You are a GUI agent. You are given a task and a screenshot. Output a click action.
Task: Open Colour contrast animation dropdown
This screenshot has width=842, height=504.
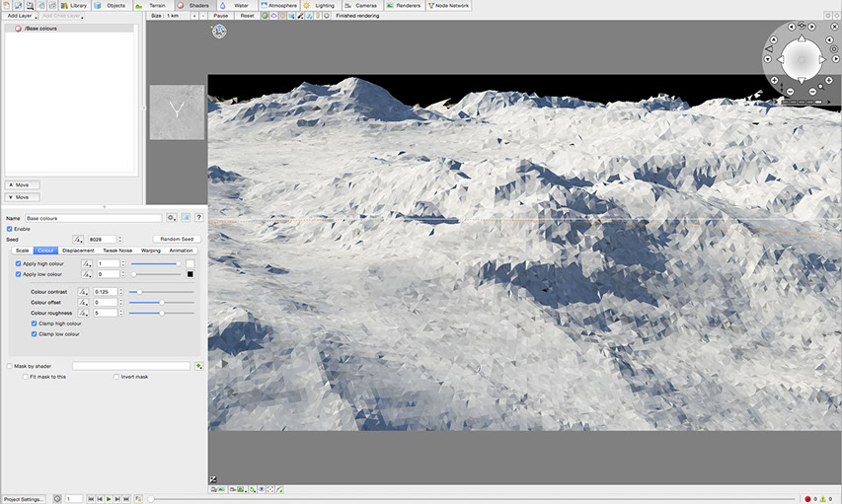(x=85, y=292)
